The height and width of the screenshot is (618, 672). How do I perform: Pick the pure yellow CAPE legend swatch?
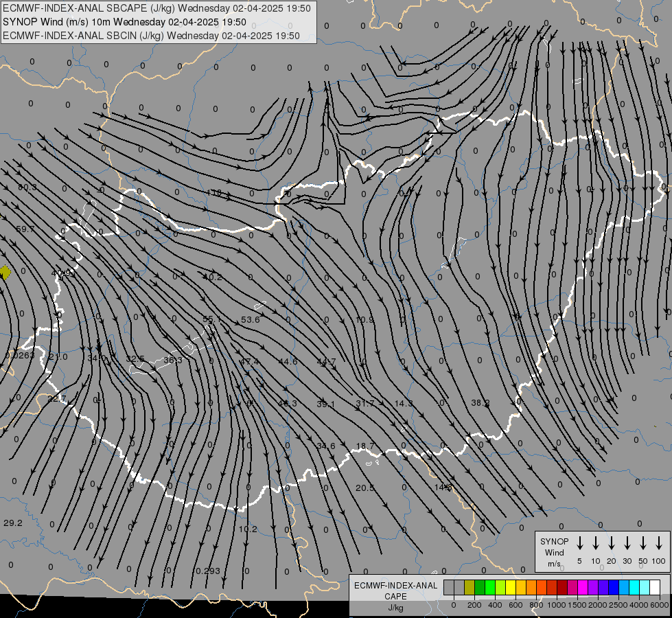511,587
